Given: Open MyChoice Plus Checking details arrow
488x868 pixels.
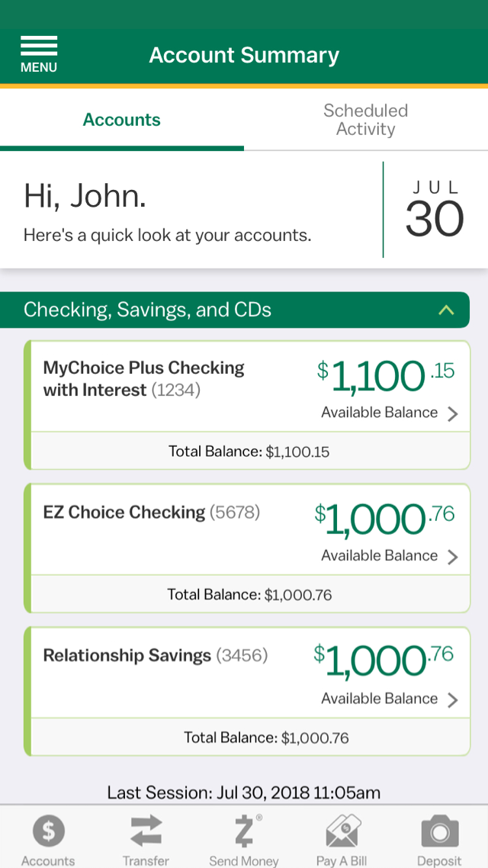Looking at the screenshot, I should click(x=453, y=413).
